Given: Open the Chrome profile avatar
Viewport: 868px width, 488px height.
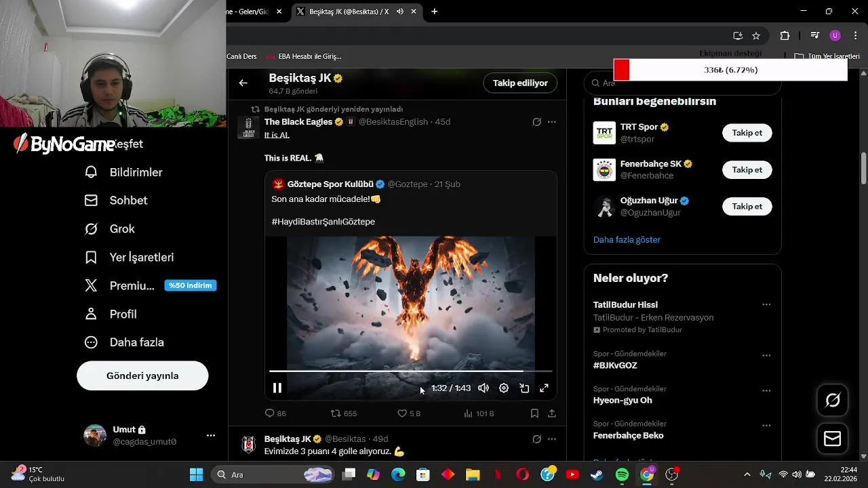Looking at the screenshot, I should (835, 35).
